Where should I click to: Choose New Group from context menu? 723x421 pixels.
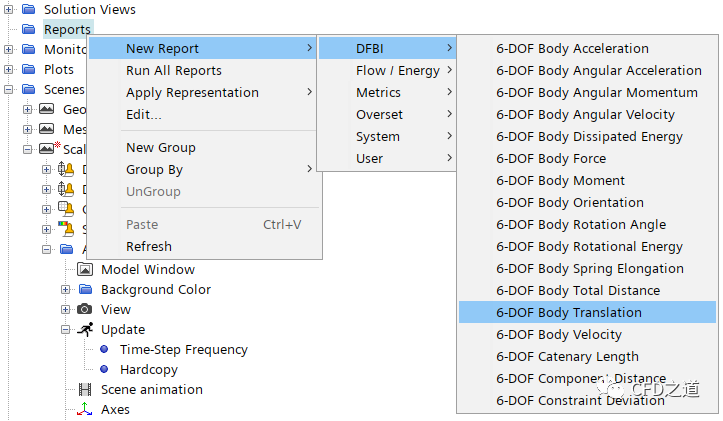click(x=202, y=148)
